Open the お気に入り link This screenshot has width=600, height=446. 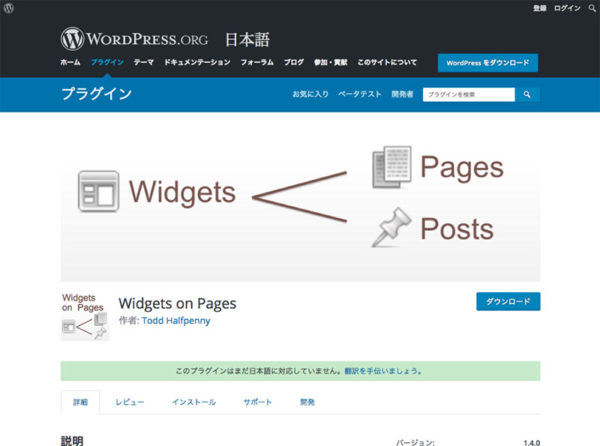coord(310,94)
